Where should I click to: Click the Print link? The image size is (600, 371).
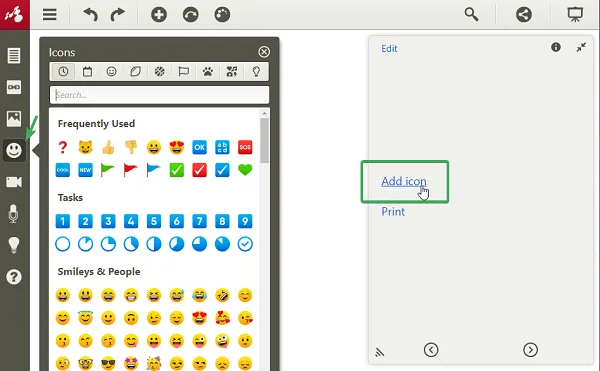coord(393,212)
